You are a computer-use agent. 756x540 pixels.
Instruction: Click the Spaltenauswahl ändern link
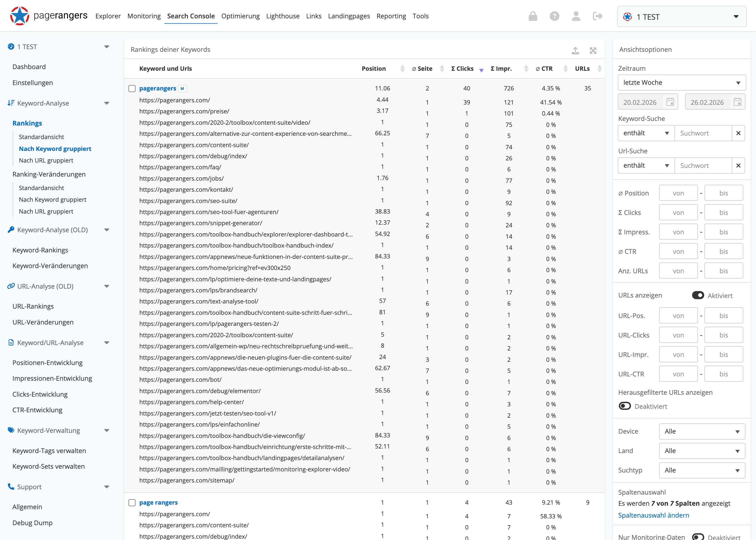(x=654, y=515)
